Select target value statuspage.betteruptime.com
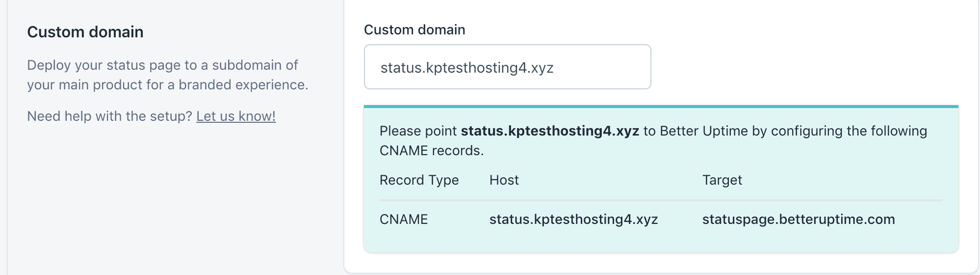 [799, 219]
